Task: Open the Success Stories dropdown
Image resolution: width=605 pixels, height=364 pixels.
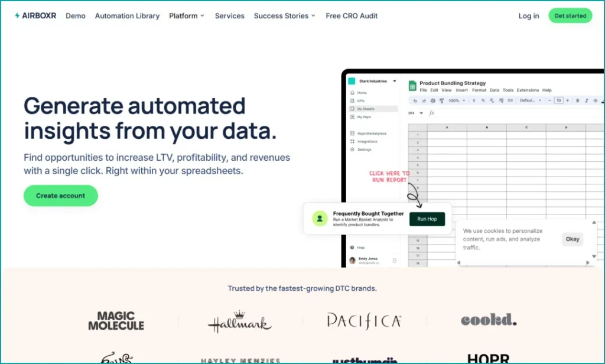Action: click(x=284, y=16)
